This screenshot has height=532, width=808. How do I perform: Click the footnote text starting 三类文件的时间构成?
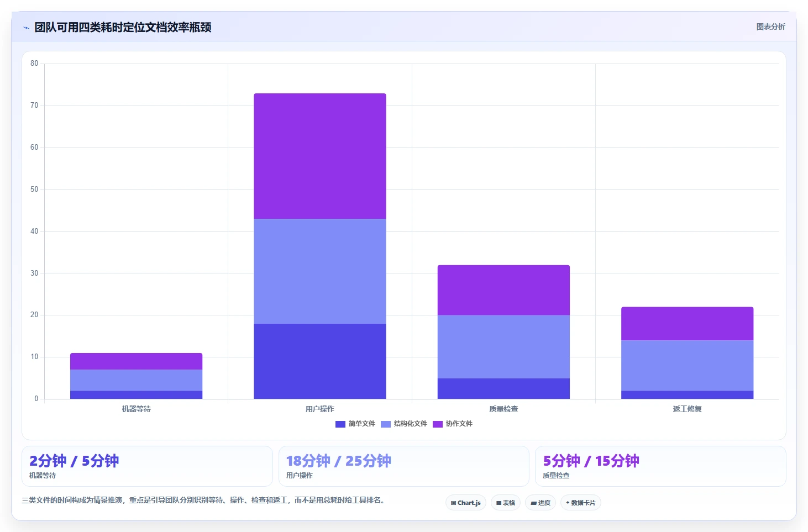click(203, 500)
